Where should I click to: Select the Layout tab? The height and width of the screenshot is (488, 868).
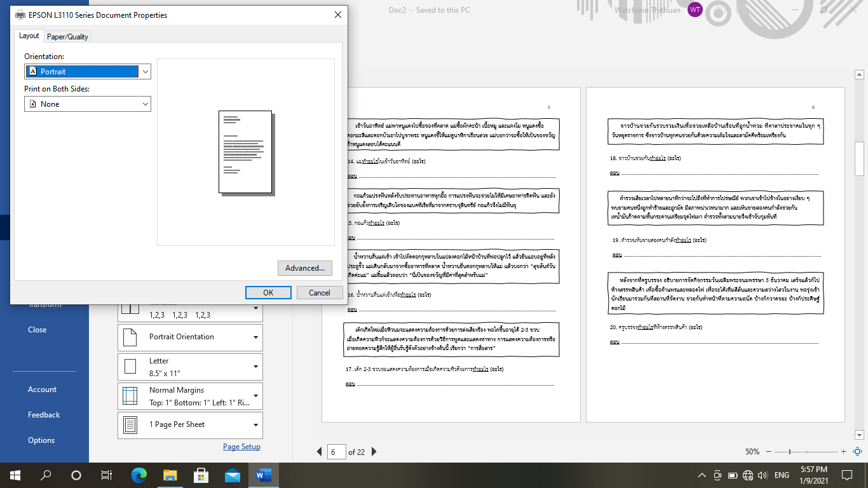[x=29, y=36]
